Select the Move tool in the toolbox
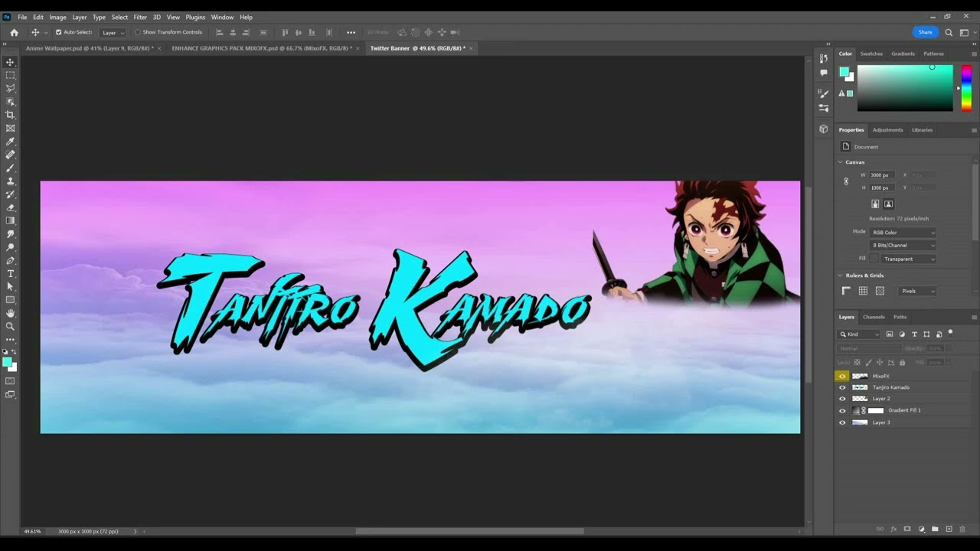Screen dimensions: 980x551 [x=10, y=62]
